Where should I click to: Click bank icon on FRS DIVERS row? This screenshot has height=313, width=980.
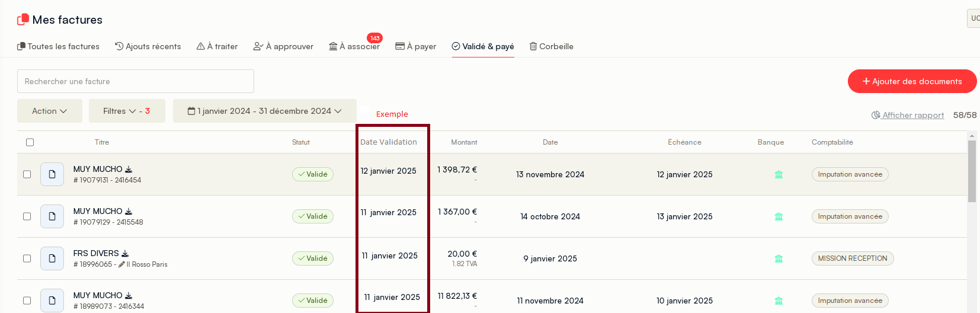[x=779, y=258]
